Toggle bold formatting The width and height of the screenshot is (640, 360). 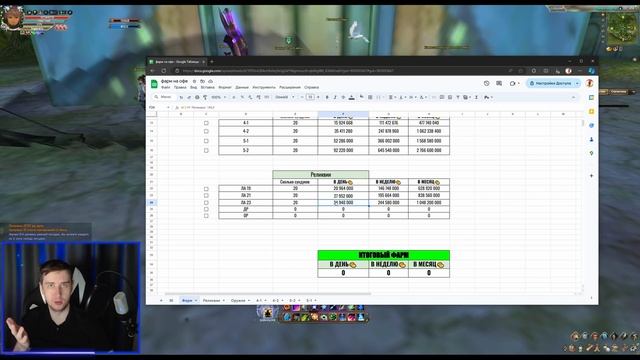pyautogui.click(x=327, y=97)
